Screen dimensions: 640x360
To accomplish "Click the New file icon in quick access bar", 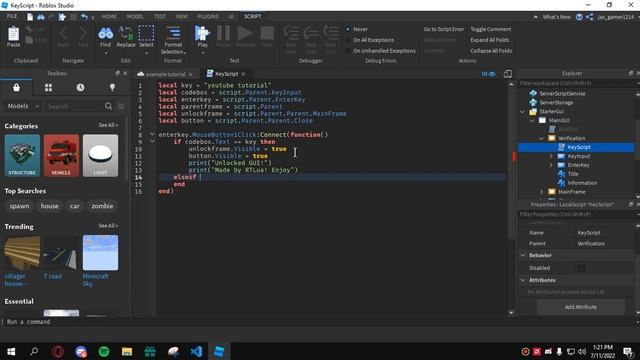I will tap(30, 17).
